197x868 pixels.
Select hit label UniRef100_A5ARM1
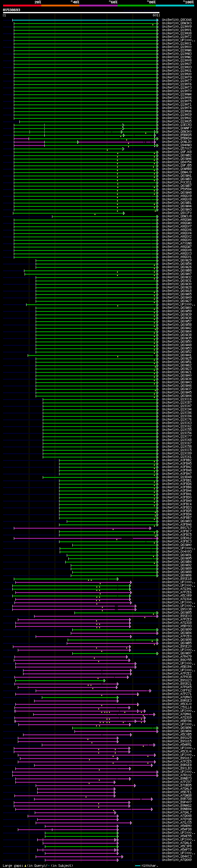tap(177, 745)
